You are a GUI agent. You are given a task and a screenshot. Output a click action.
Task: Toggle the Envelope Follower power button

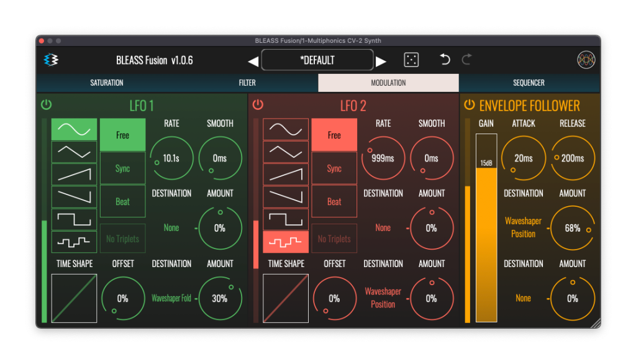(470, 105)
